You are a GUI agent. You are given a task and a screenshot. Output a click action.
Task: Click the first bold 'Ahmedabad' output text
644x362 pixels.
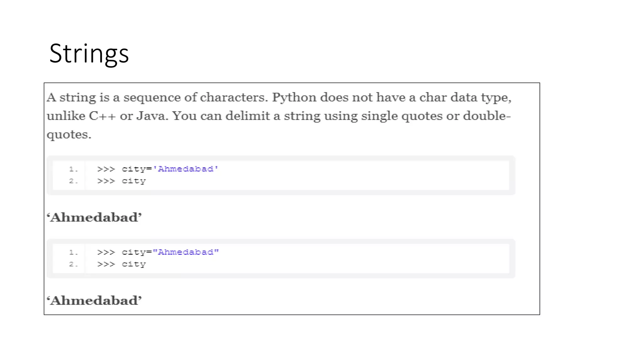(94, 217)
